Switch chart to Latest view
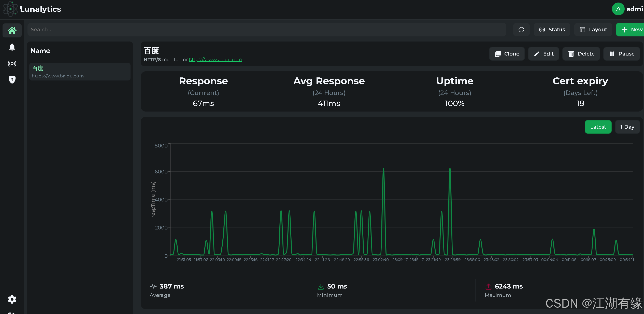This screenshot has width=644, height=314. click(x=598, y=127)
